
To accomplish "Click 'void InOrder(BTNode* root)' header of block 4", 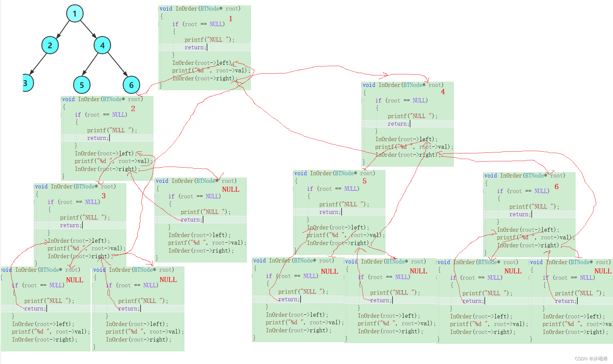I will 403,85.
